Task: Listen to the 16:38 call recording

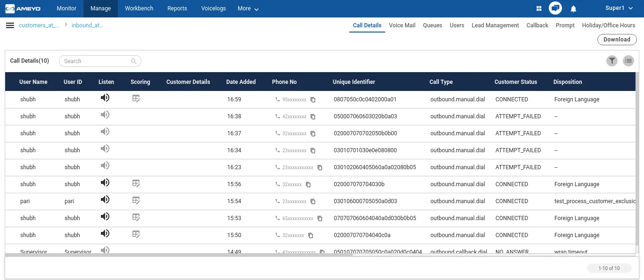Action: click(x=105, y=115)
